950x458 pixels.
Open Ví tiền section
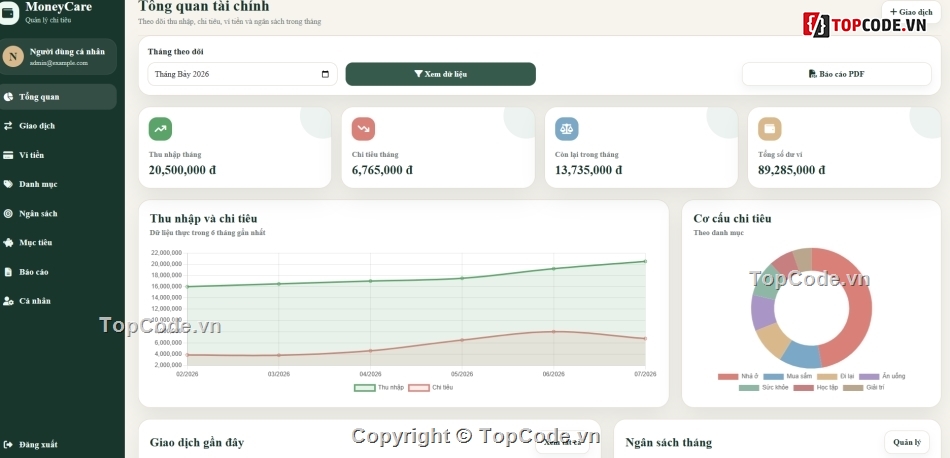click(x=58, y=155)
